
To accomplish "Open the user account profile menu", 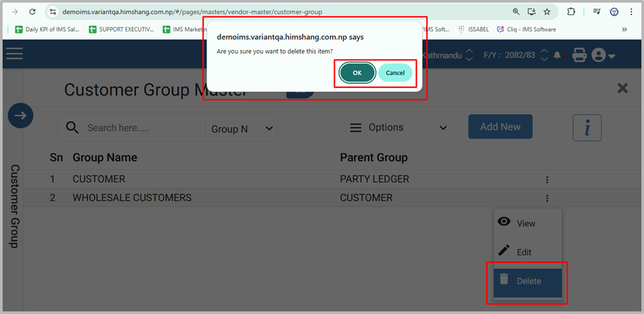I will [603, 56].
